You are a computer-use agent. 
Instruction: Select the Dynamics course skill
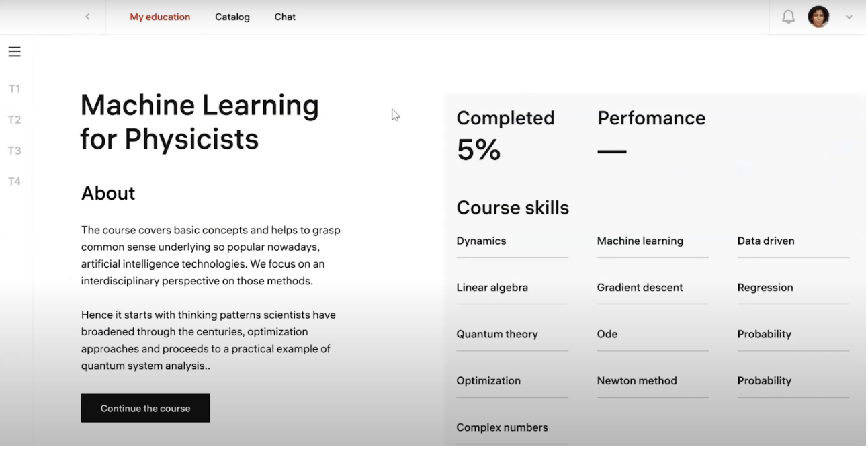(481, 241)
